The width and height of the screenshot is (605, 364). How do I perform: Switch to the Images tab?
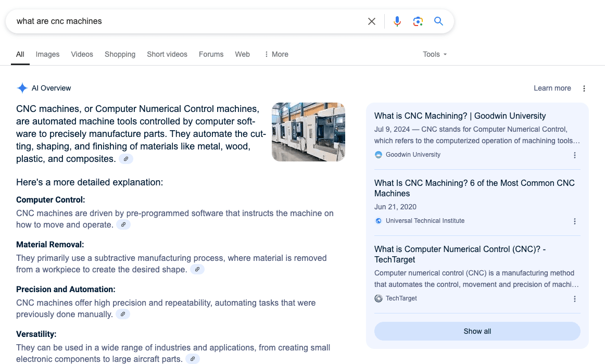click(x=47, y=54)
